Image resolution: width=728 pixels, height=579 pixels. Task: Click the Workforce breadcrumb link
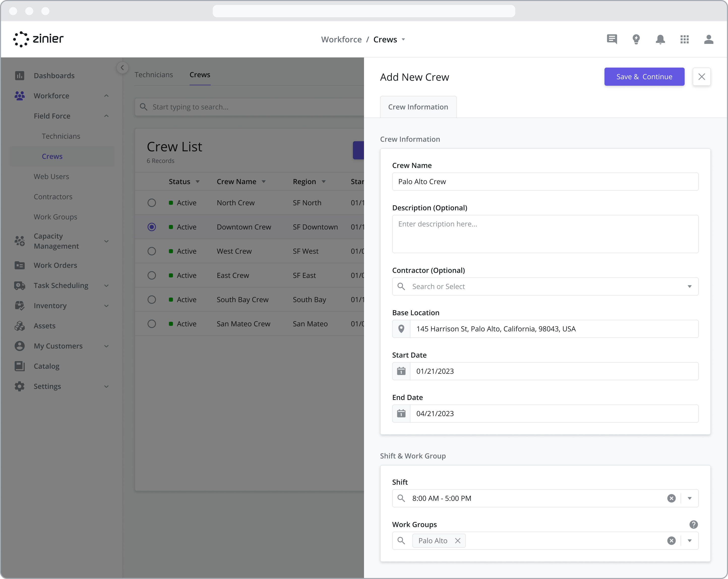341,40
